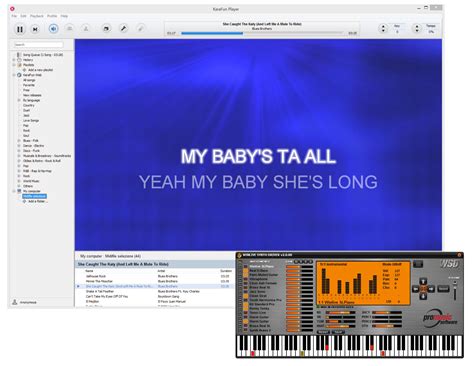Image resolution: width=474 pixels, height=366 pixels.
Task: Select Song Queue in the sidebar
Action: pos(43,55)
